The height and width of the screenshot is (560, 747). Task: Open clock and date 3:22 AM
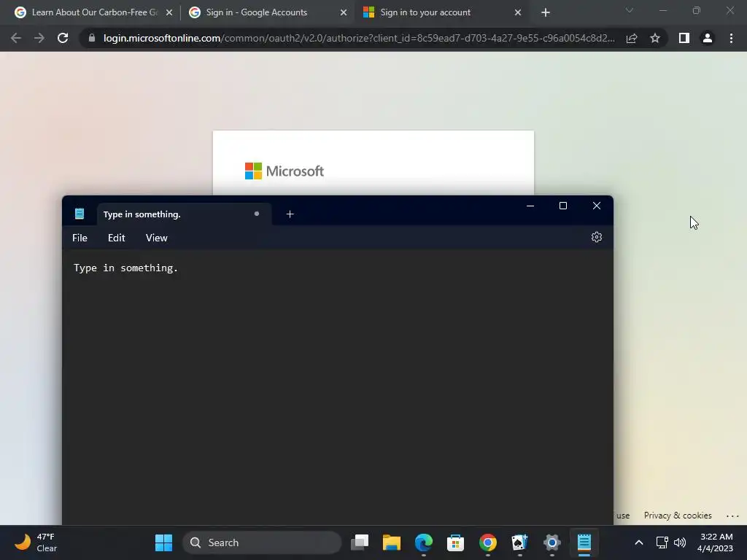(715, 542)
